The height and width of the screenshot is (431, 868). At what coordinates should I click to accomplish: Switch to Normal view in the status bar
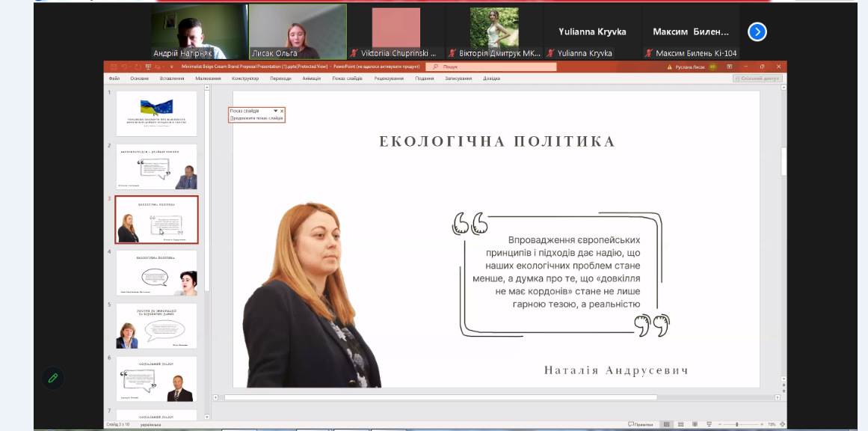click(x=666, y=424)
